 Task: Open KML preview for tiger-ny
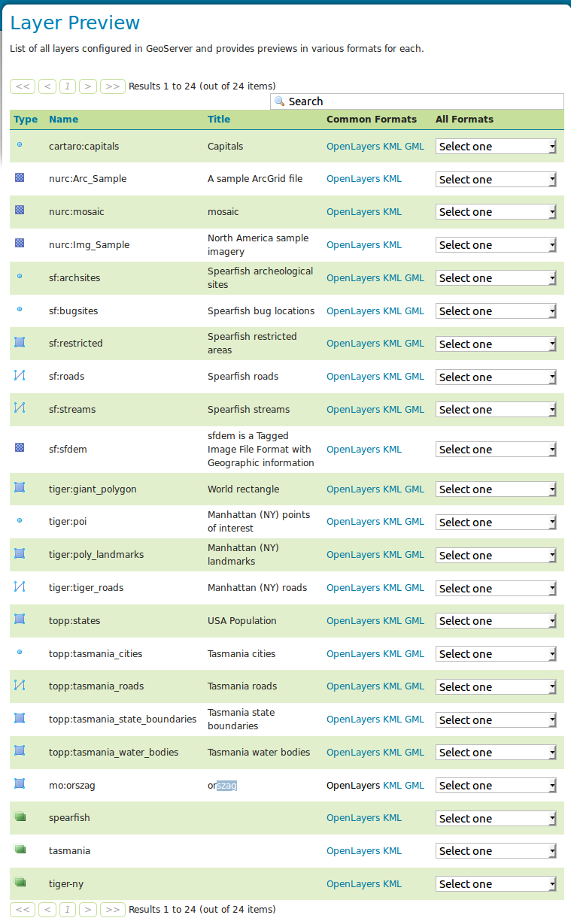click(393, 884)
